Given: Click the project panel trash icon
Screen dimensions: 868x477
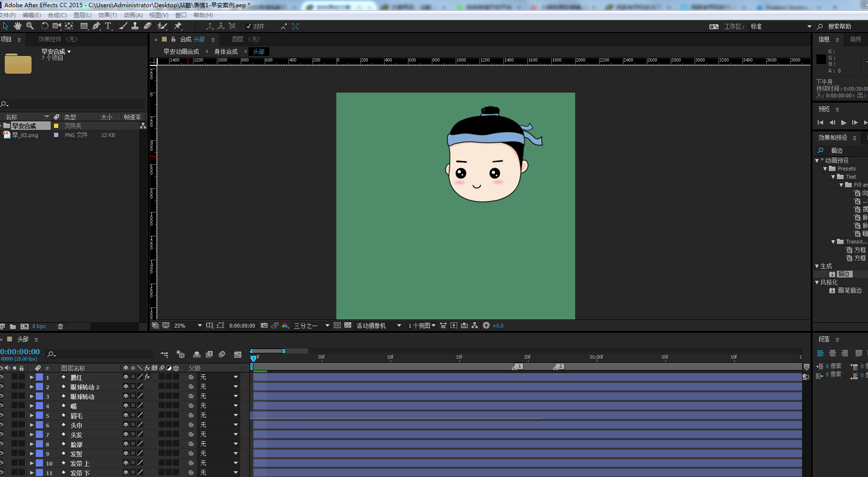Looking at the screenshot, I should (x=61, y=327).
